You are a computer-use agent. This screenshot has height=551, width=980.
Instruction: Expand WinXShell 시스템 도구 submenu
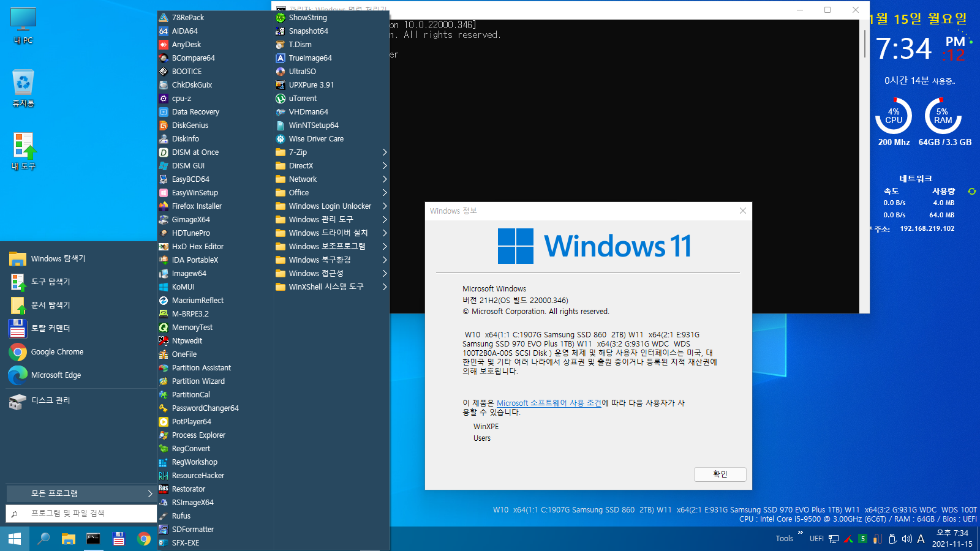331,287
